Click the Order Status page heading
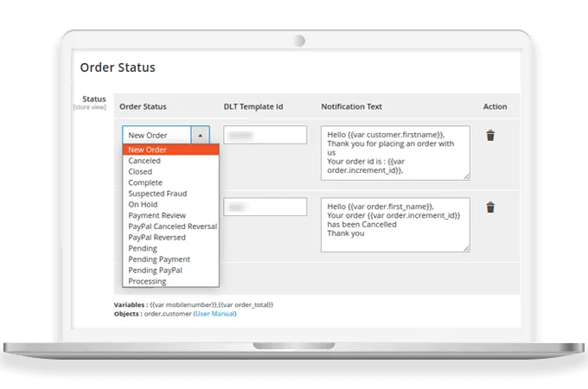588x389 pixels. click(x=118, y=67)
